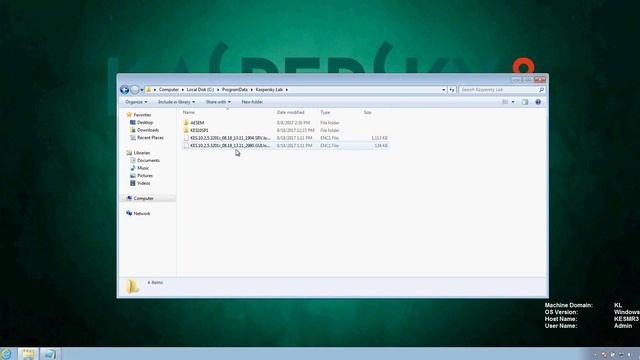
Task: Select Network in the navigation pane
Action: click(x=142, y=213)
